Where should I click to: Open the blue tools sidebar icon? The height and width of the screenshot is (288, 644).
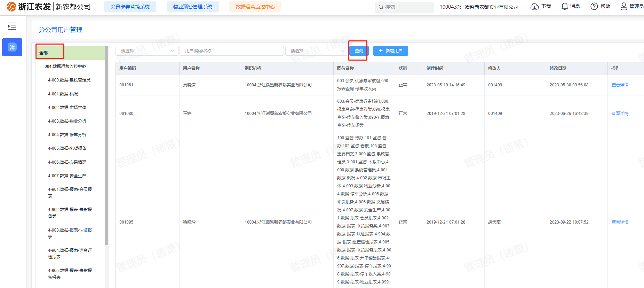point(12,47)
